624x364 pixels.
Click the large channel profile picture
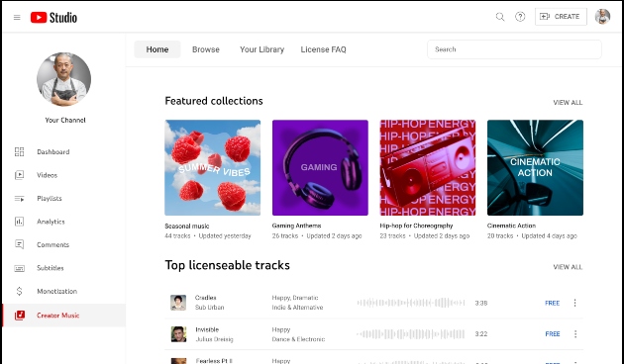tap(64, 79)
